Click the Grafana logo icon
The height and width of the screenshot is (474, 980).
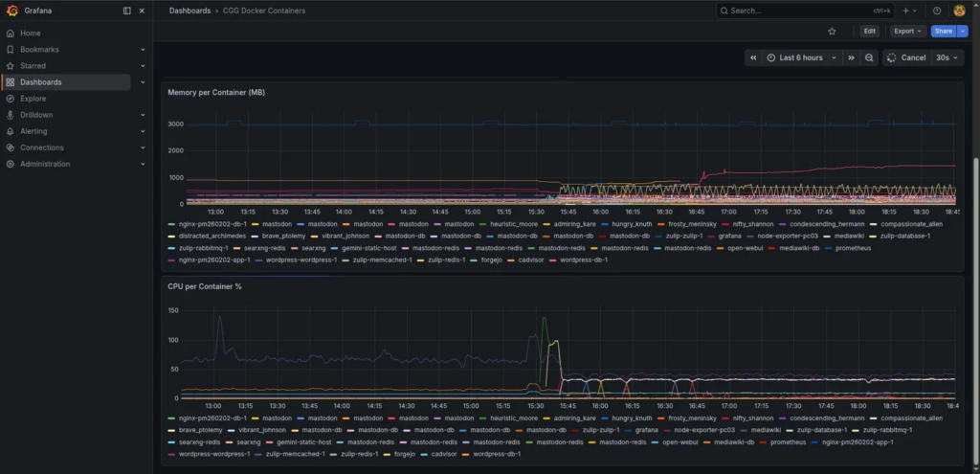(11, 11)
